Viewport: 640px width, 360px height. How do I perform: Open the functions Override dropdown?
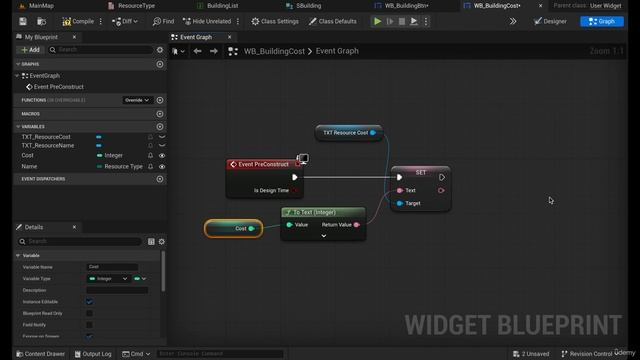pos(137,100)
